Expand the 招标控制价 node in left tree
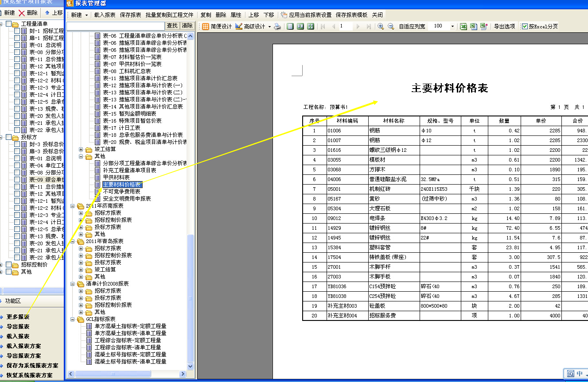 tap(2, 265)
